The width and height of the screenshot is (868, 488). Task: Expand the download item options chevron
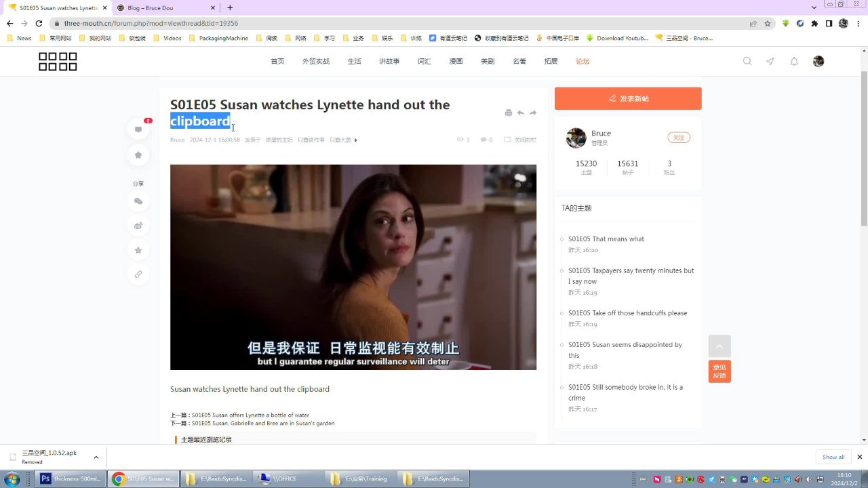coord(96,457)
